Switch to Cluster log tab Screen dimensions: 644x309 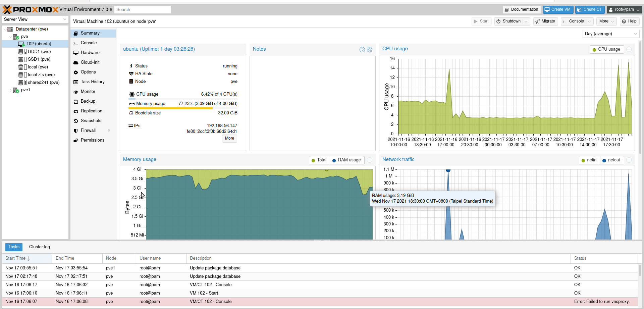click(x=40, y=247)
